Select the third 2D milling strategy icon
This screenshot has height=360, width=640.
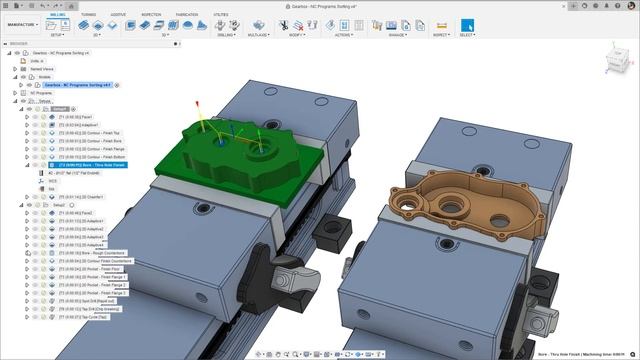coord(112,25)
